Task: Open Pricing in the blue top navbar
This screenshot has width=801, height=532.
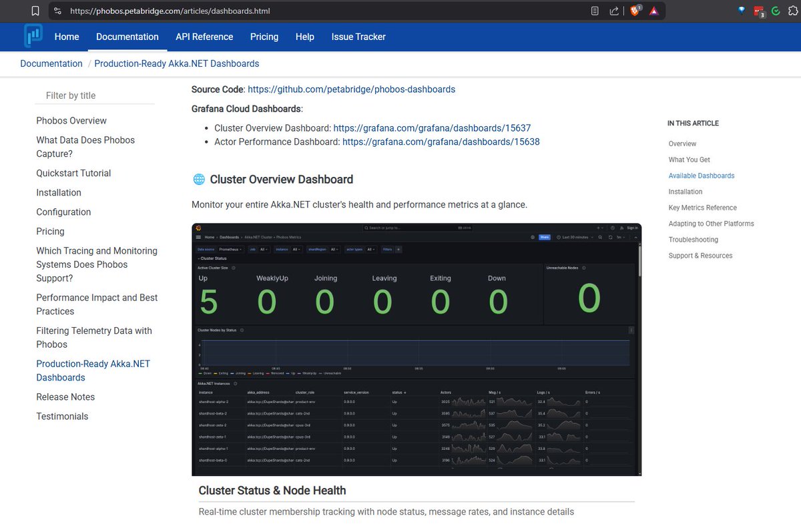Action: coord(264,37)
